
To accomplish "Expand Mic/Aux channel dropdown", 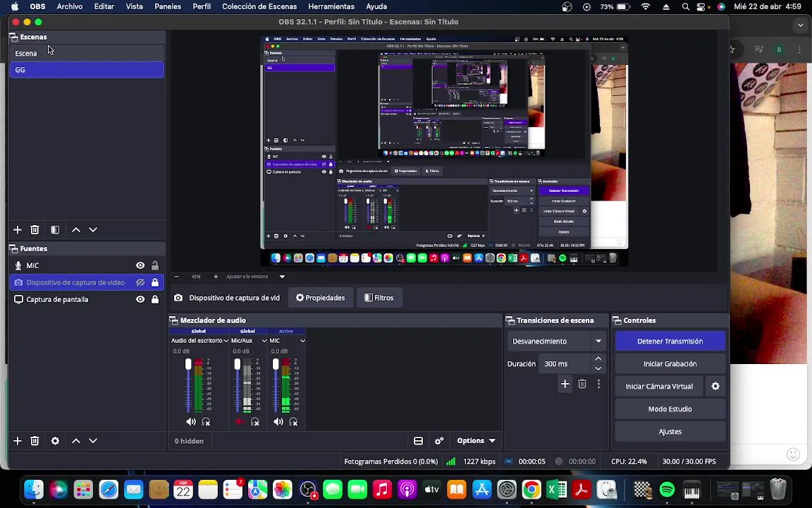I will pos(264,341).
